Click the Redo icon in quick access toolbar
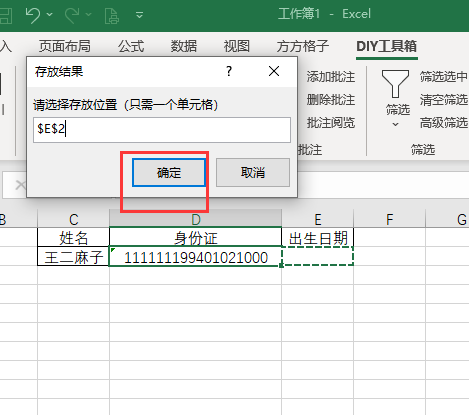The width and height of the screenshot is (469, 415). 72,15
